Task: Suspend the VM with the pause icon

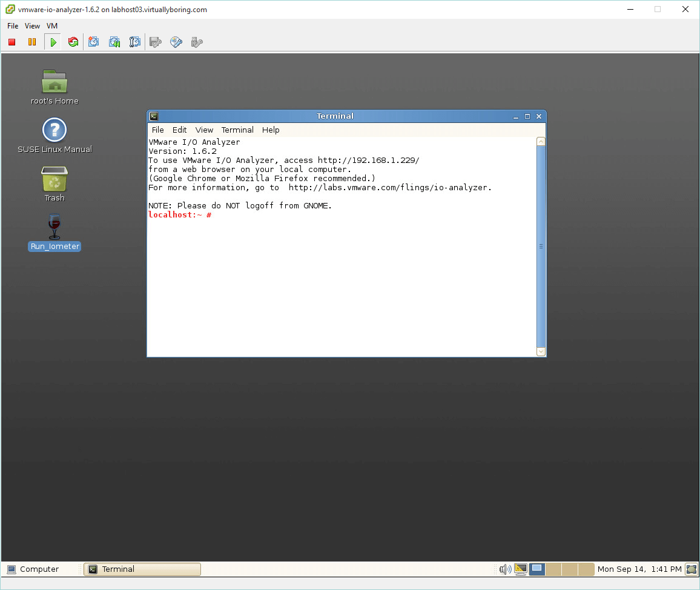Action: coord(32,42)
